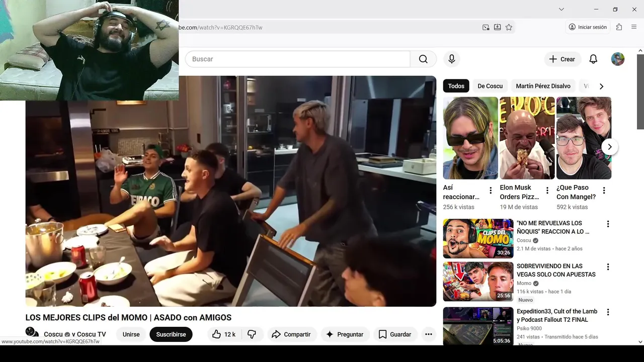Open options for 'SOBREVIVIENDO EN LAS VEGAS' video
Screen dimensions: 644x362
coord(608,267)
